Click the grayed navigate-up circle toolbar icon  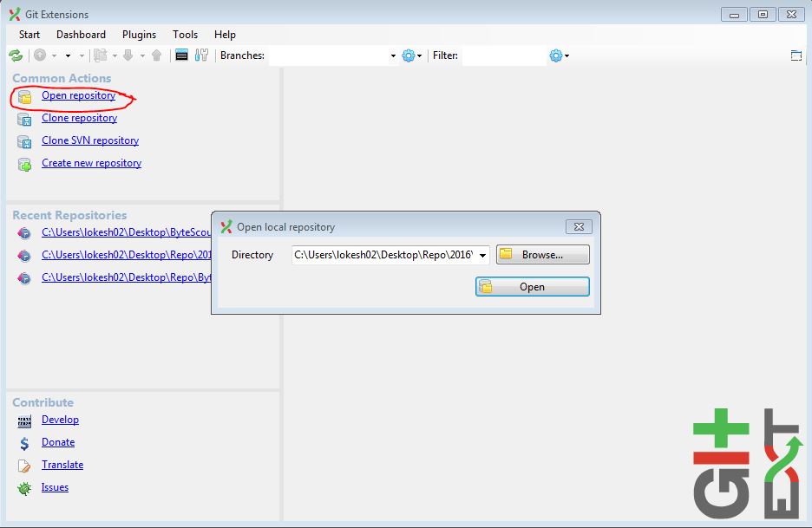point(40,55)
